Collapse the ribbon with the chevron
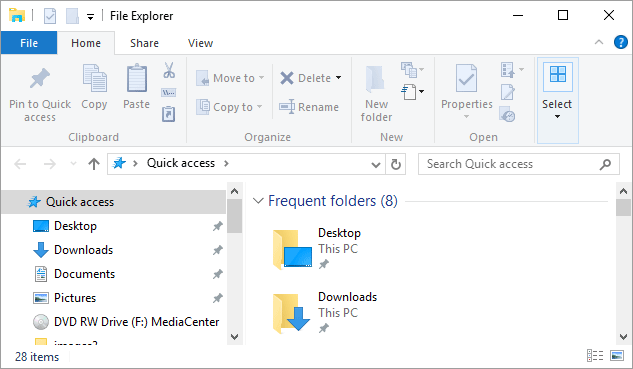This screenshot has width=633, height=369. 599,42
